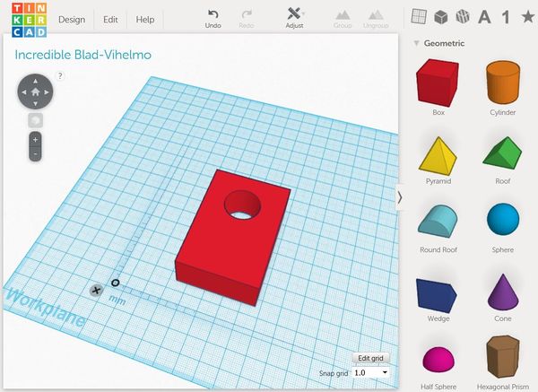Click the help question mark icon
The image size is (538, 392).
pyautogui.click(x=60, y=76)
